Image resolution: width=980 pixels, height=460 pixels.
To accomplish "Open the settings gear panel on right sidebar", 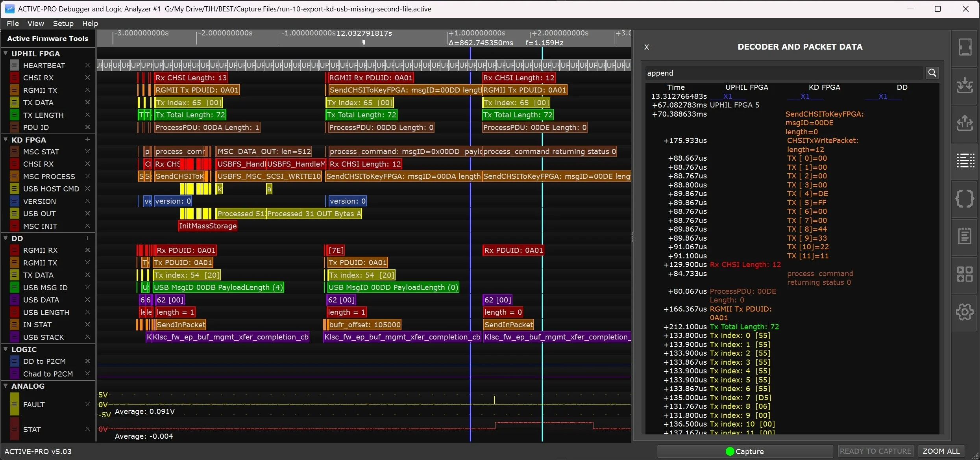I will coord(965,312).
